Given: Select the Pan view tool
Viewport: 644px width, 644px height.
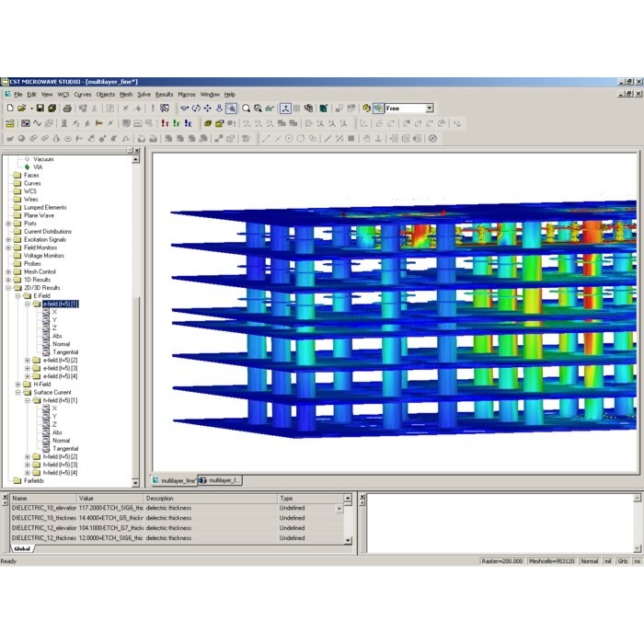Looking at the screenshot, I should (x=208, y=109).
